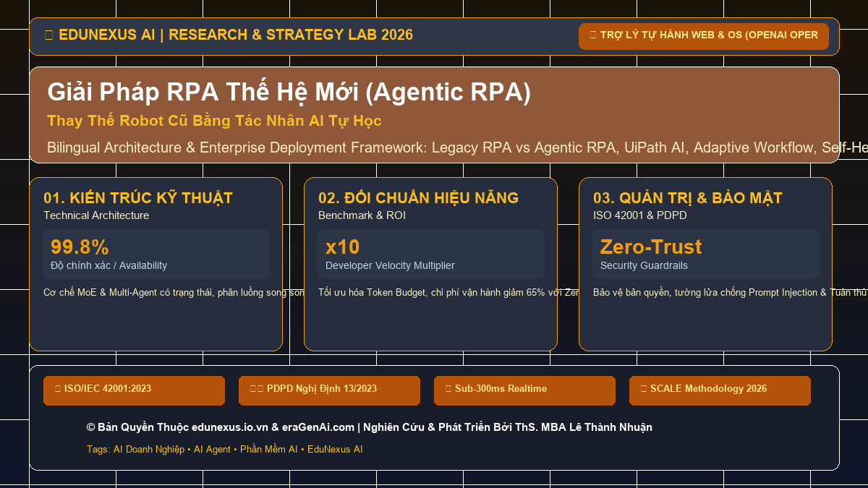Click the Bản Quyền Thuộc edunexus.io.vn copyright line
The image size is (868, 488).
(370, 427)
